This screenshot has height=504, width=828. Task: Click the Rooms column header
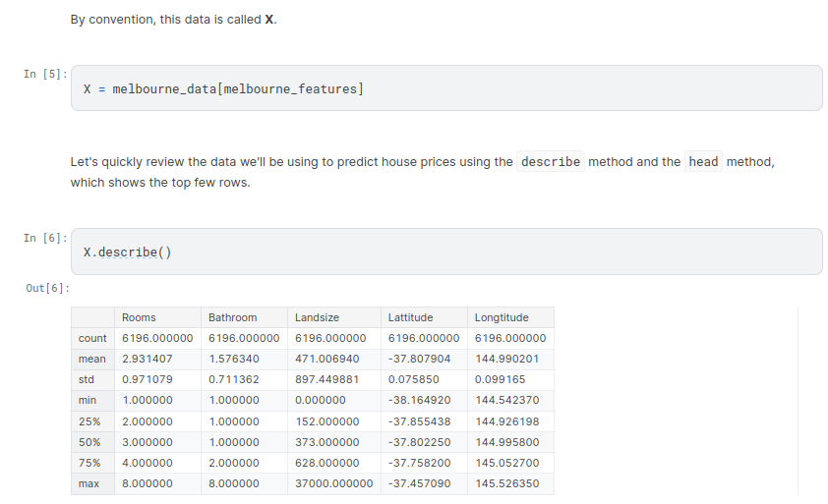pyautogui.click(x=139, y=317)
